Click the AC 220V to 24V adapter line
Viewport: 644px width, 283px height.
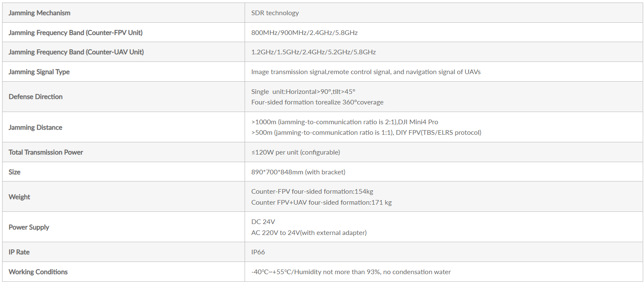[x=309, y=233]
